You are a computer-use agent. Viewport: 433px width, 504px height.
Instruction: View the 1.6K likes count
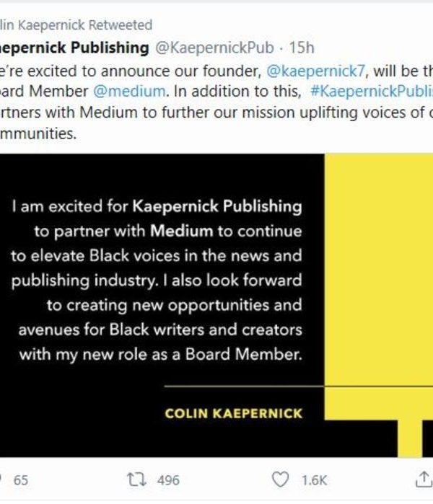click(x=314, y=480)
